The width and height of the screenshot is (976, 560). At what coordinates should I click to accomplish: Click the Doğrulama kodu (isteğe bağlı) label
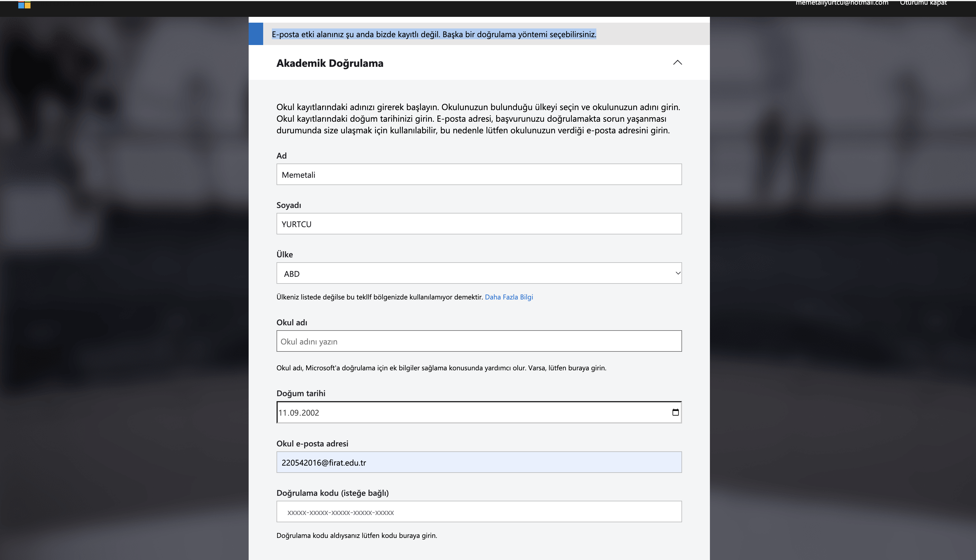coord(332,493)
